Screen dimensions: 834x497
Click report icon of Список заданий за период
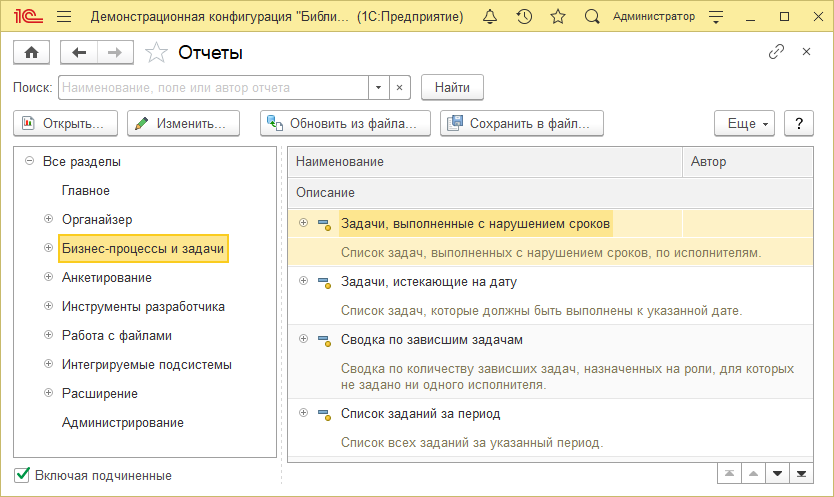click(x=324, y=415)
